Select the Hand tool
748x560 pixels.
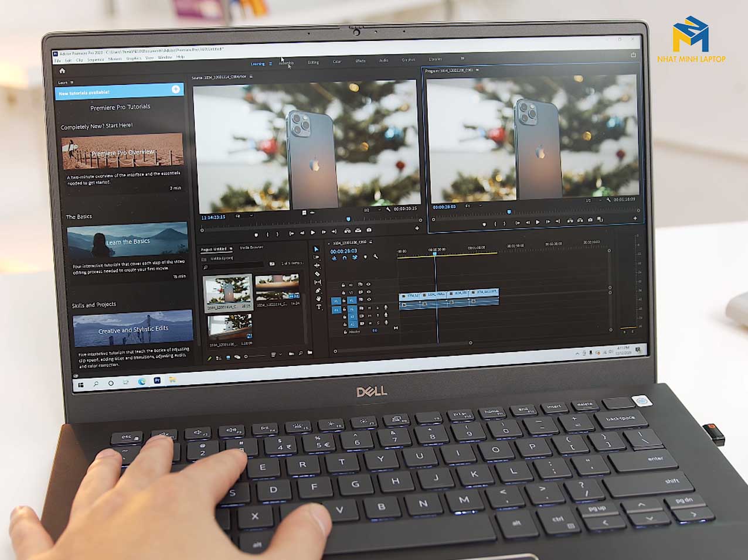click(319, 299)
